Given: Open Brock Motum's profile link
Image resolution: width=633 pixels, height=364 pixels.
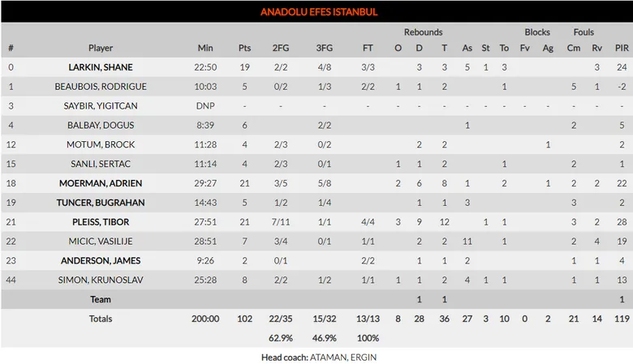Looking at the screenshot, I should click(x=101, y=144).
